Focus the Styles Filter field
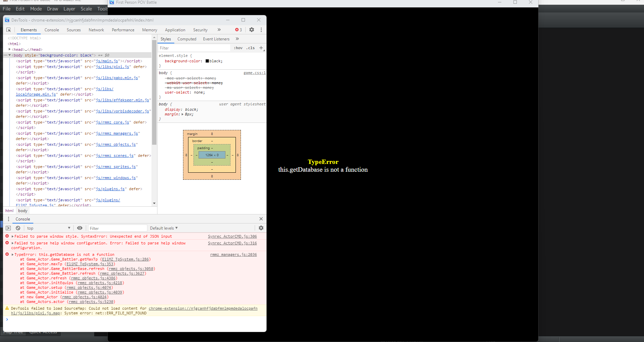This screenshot has width=644, height=342. (x=195, y=48)
